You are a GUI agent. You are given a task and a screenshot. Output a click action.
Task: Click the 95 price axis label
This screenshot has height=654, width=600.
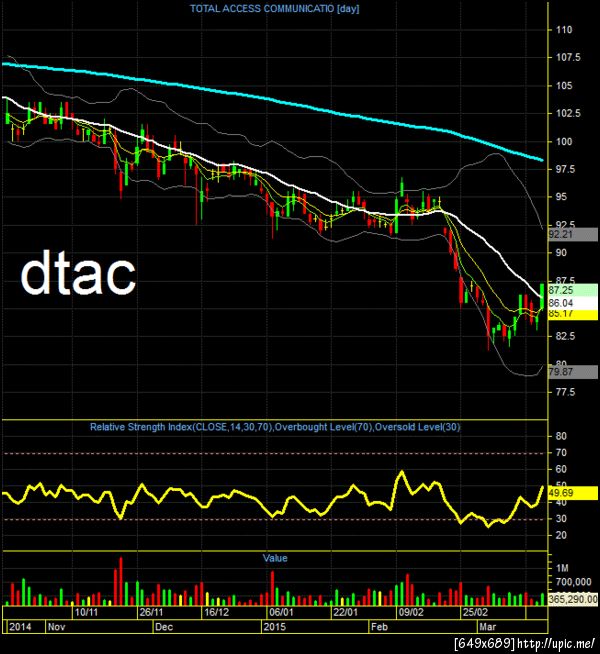pyautogui.click(x=561, y=196)
